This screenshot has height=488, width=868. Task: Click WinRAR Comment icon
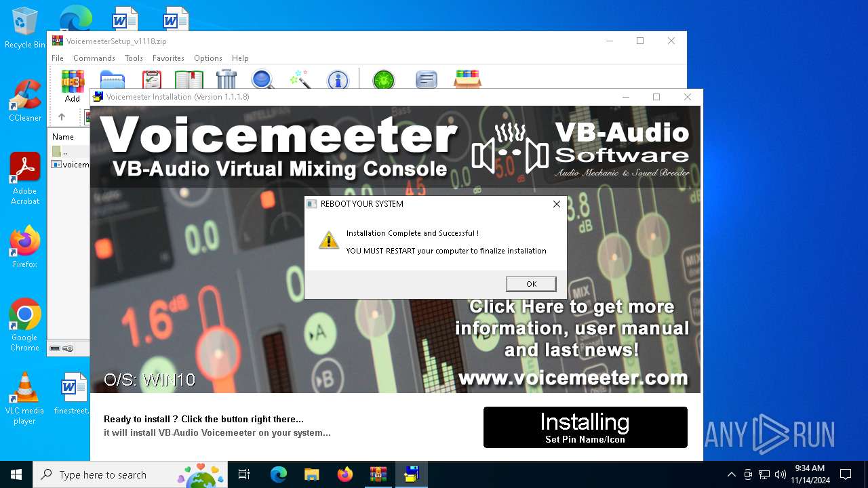(426, 80)
